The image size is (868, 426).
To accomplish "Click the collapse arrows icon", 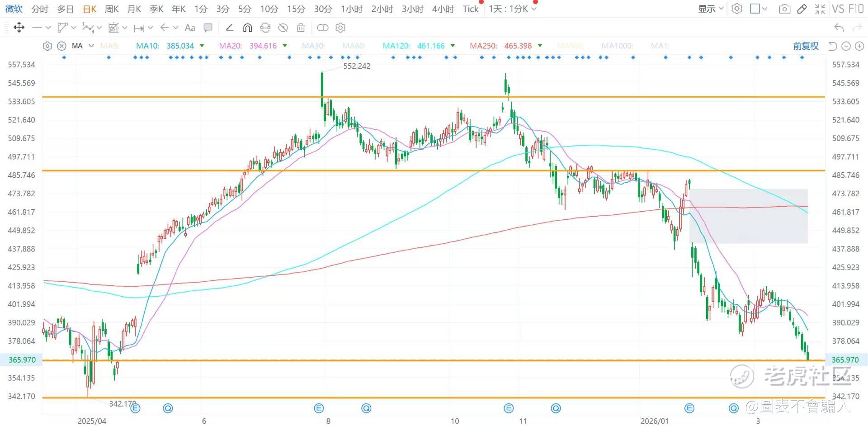I will pos(820,9).
